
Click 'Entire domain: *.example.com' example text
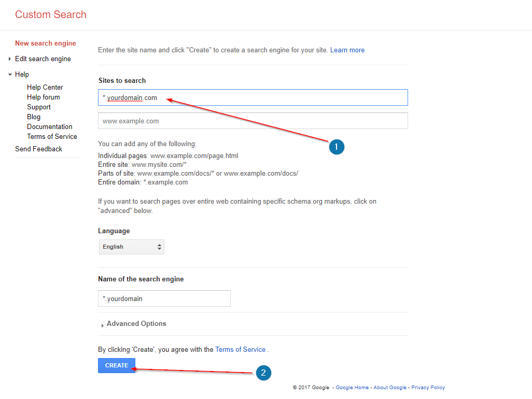tap(143, 182)
